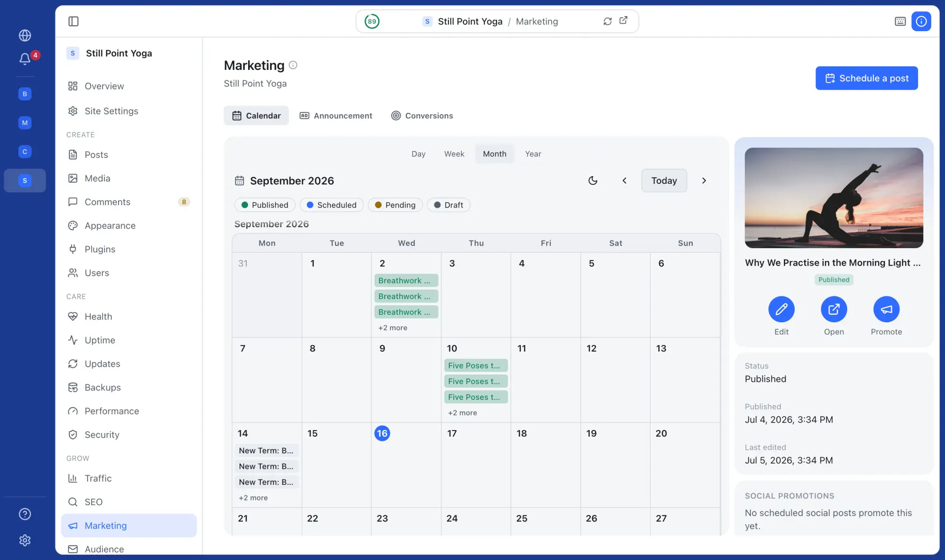Open Site Settings in sidebar
Screen dimensions: 945x560
tap(129, 111)
